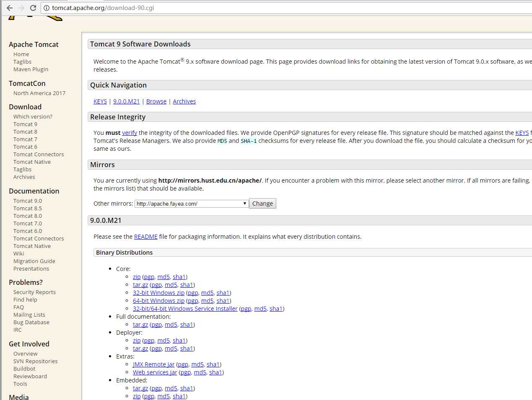
Task: Open Buildbot in sidebar
Action: click(x=24, y=369)
